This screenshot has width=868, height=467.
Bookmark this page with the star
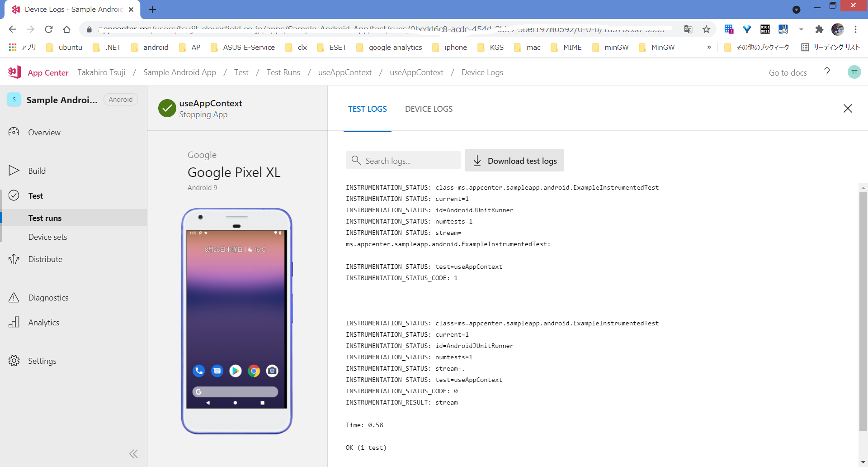[x=706, y=29]
